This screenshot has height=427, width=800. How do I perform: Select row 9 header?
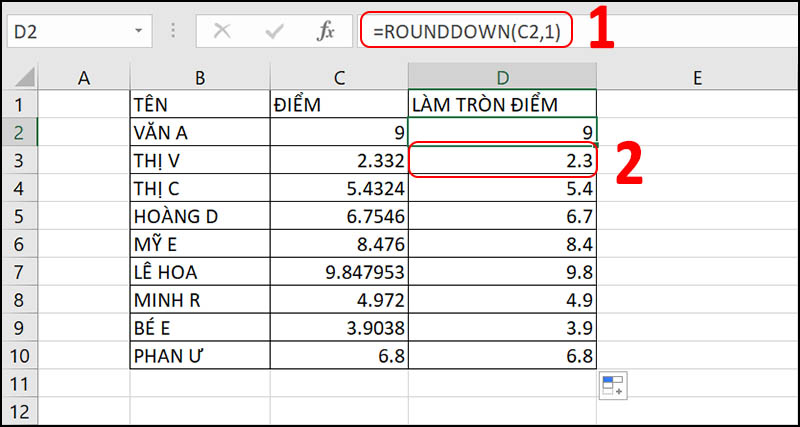click(x=19, y=328)
